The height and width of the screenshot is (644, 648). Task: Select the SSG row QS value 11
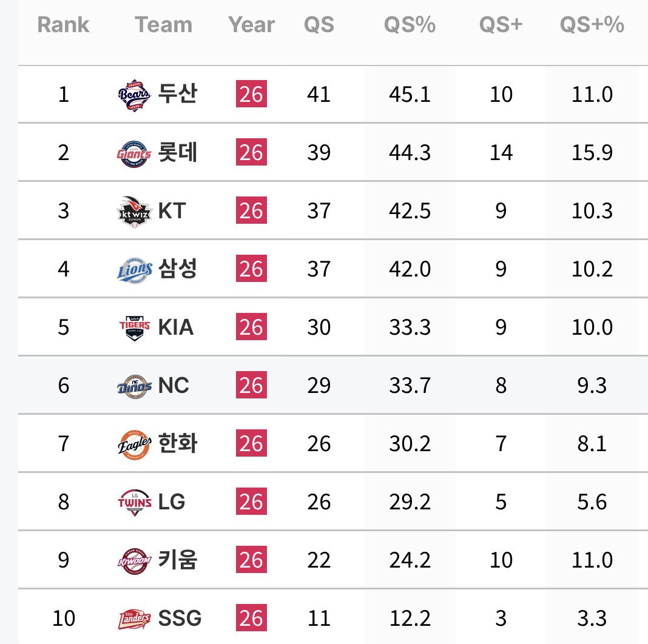(319, 619)
